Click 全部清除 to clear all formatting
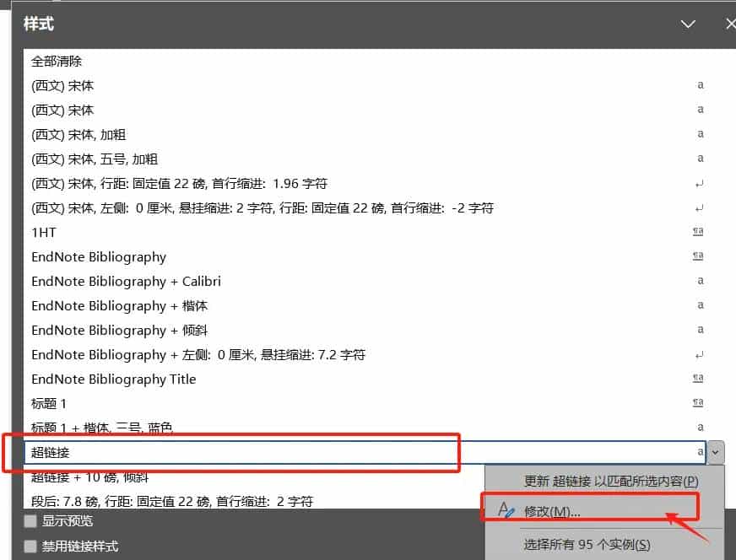The image size is (736, 560). 51,61
